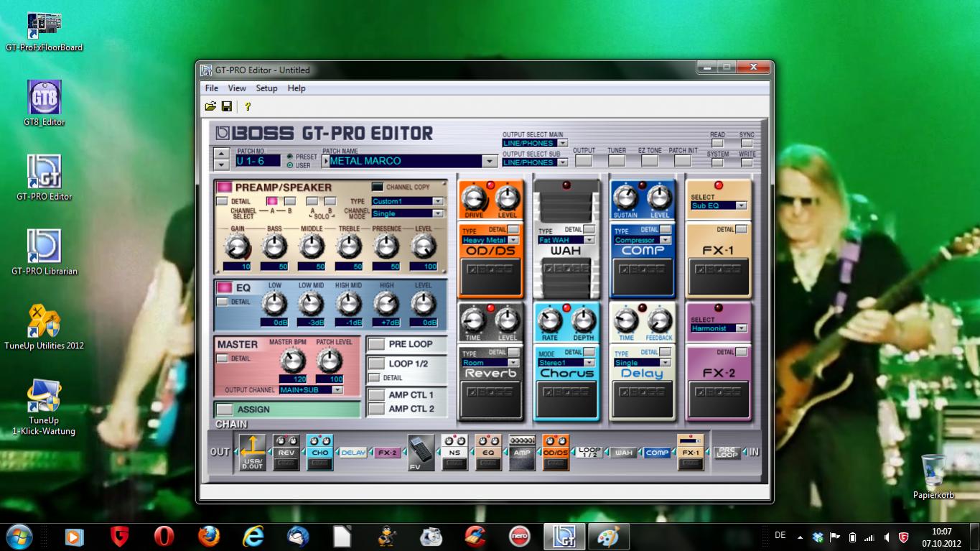Screen dimensions: 980x551
Task: Click the save floppy disk toolbar icon
Action: pos(227,106)
